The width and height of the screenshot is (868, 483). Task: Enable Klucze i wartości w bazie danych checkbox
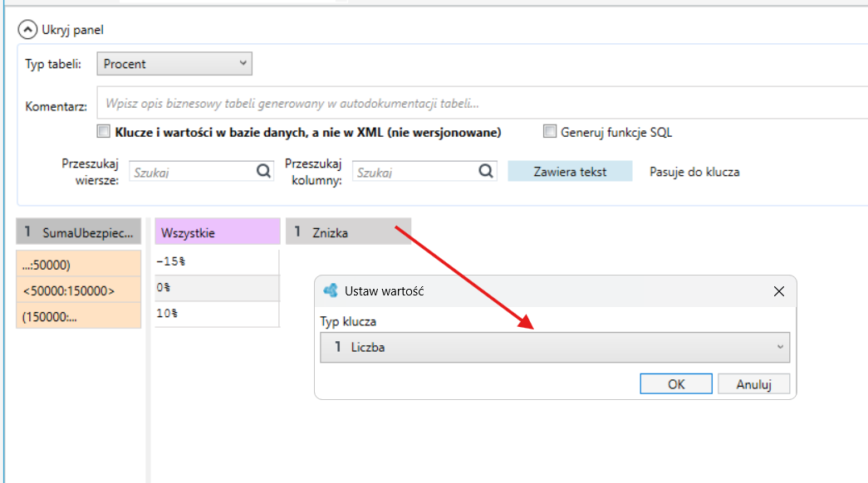(104, 132)
